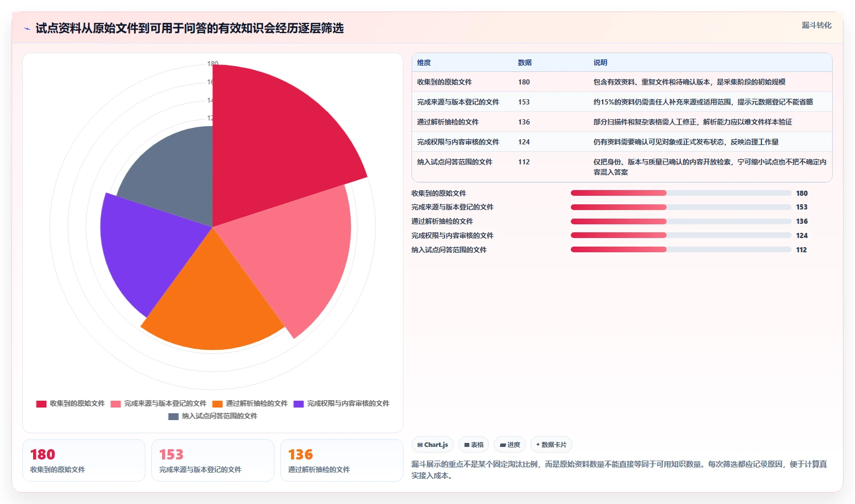Click description starting 部分扫描件和复杂表格

click(x=693, y=122)
